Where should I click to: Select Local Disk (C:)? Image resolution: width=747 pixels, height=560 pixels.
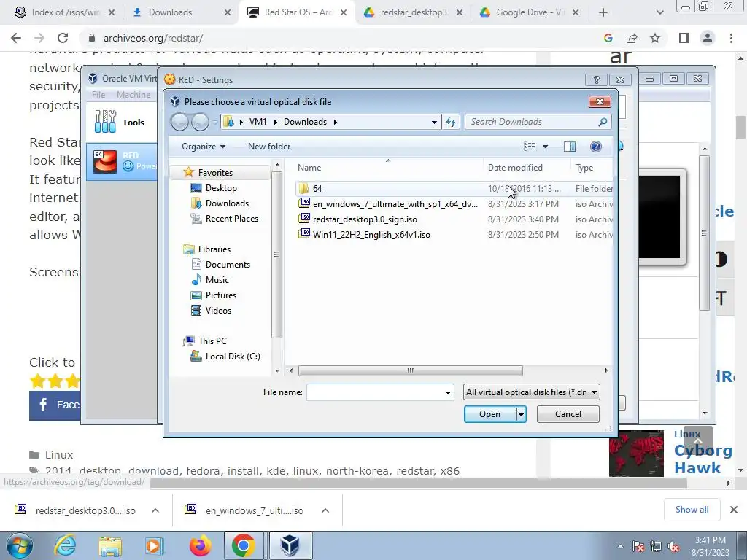(x=233, y=356)
